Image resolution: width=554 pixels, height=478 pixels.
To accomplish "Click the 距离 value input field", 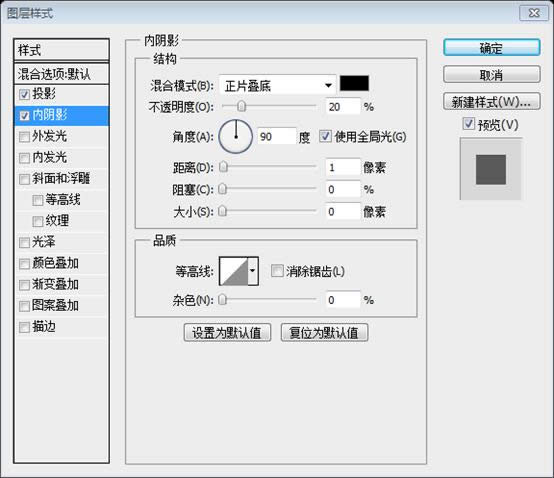I will click(343, 167).
